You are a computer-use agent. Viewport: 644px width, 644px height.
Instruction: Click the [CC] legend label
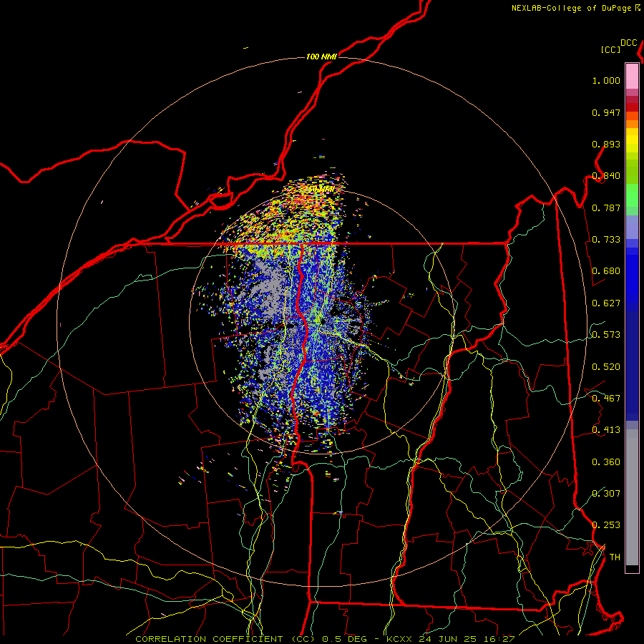610,49
